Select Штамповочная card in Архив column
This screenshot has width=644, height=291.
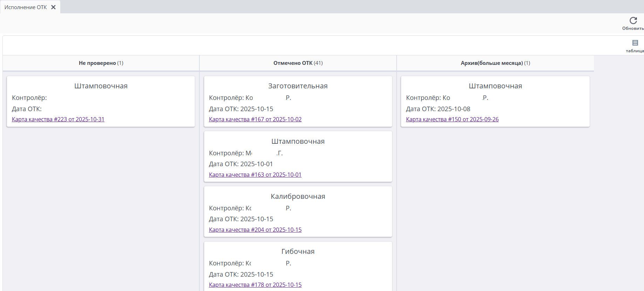495,86
